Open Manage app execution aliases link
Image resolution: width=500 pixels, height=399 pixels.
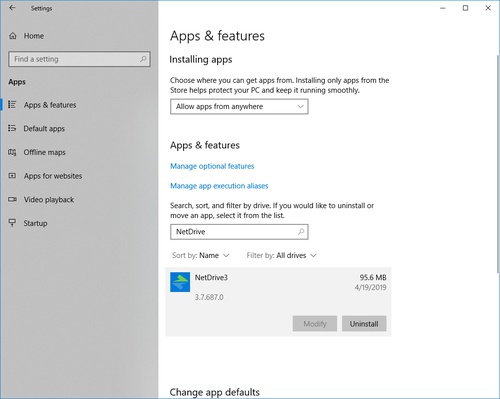click(219, 186)
